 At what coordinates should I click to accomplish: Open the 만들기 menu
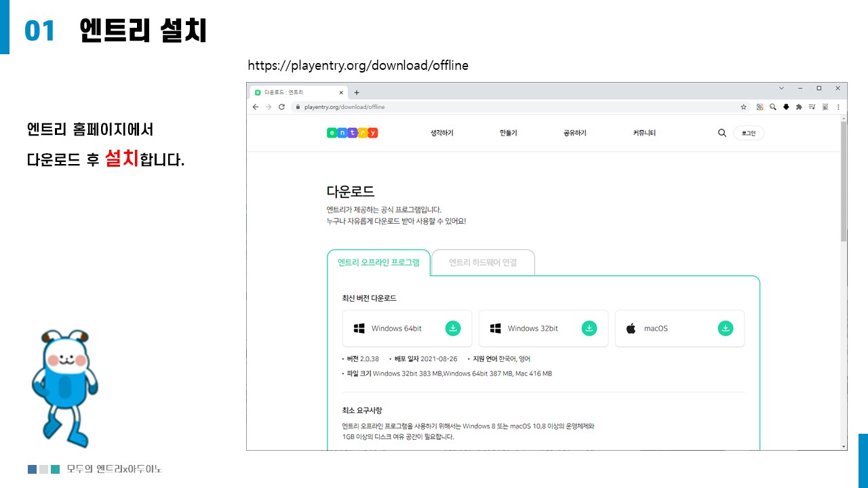[508, 133]
